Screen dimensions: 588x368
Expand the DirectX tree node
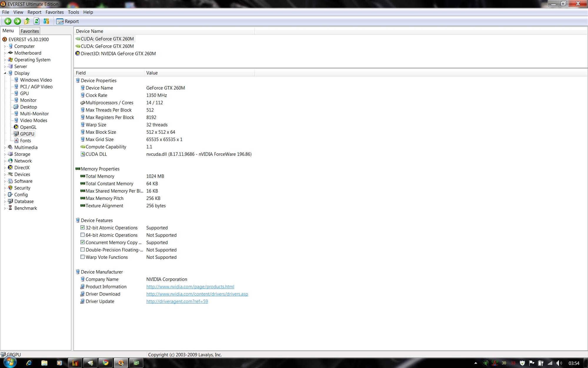pyautogui.click(x=5, y=168)
